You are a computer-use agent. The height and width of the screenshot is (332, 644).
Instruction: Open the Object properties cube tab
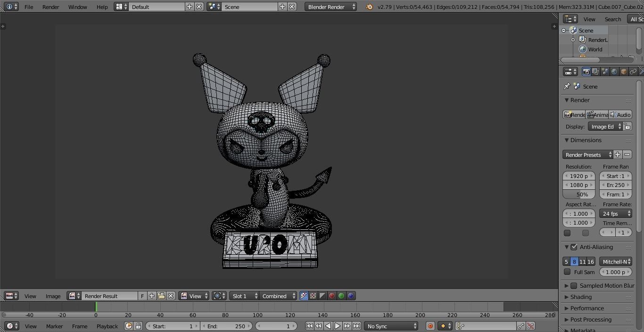tap(624, 72)
